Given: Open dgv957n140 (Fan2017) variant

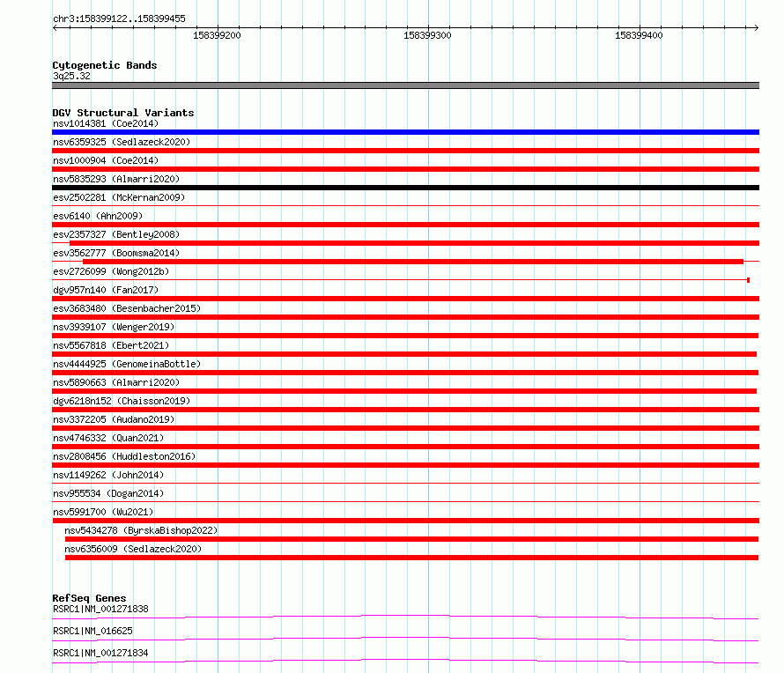Looking at the screenshot, I should point(106,290).
